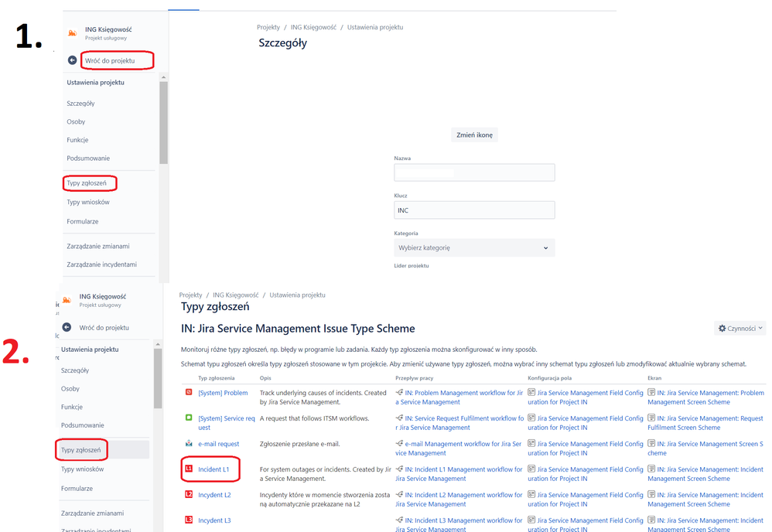Click the e-mail request type icon
The image size is (772, 532).
pos(189,443)
